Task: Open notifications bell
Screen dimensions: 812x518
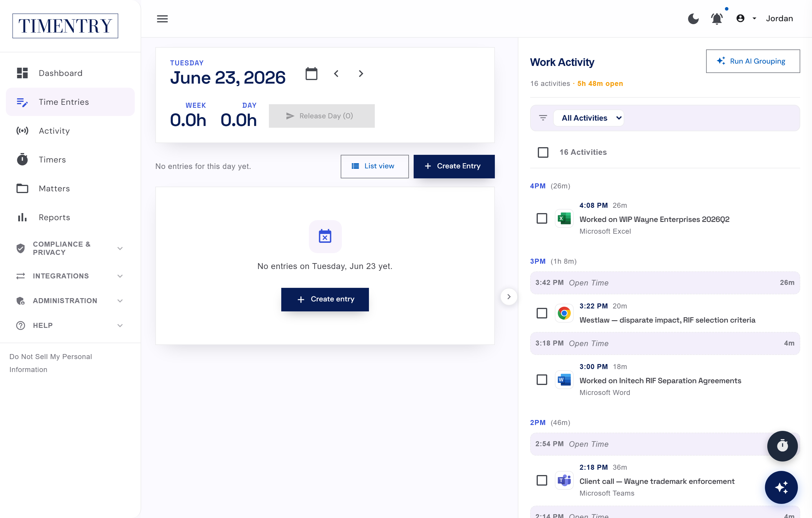Action: tap(717, 19)
